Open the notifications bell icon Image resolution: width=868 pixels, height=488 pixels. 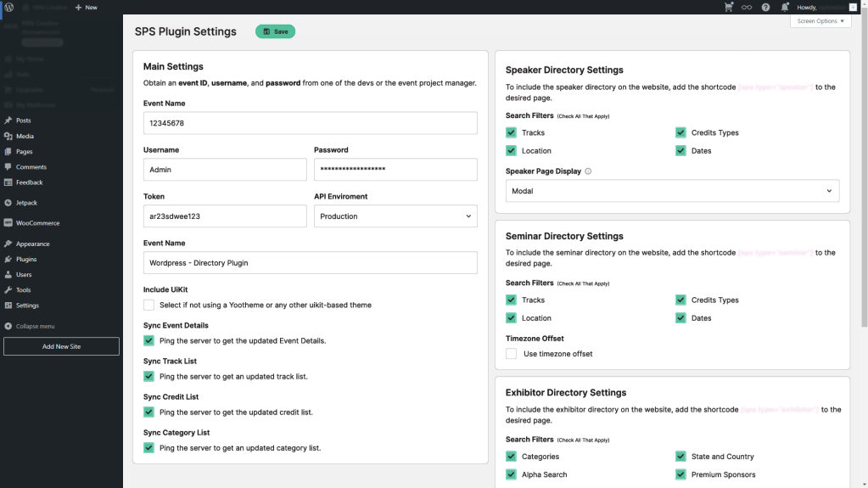point(785,7)
